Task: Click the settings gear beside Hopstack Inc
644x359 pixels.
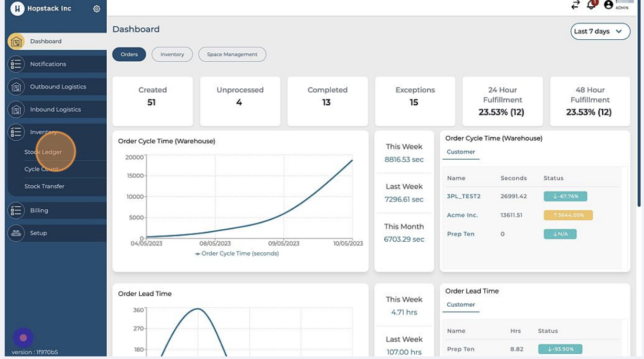Action: click(x=96, y=9)
